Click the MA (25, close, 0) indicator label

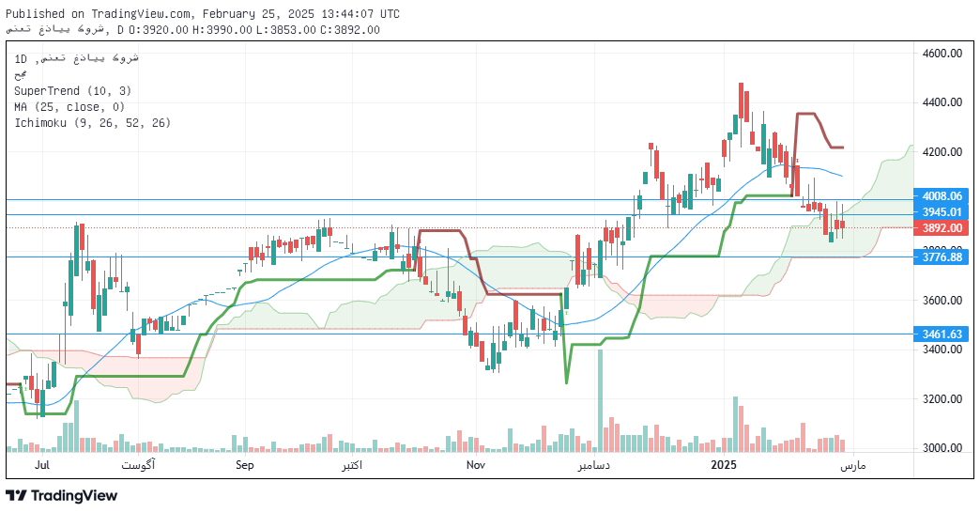coord(69,107)
